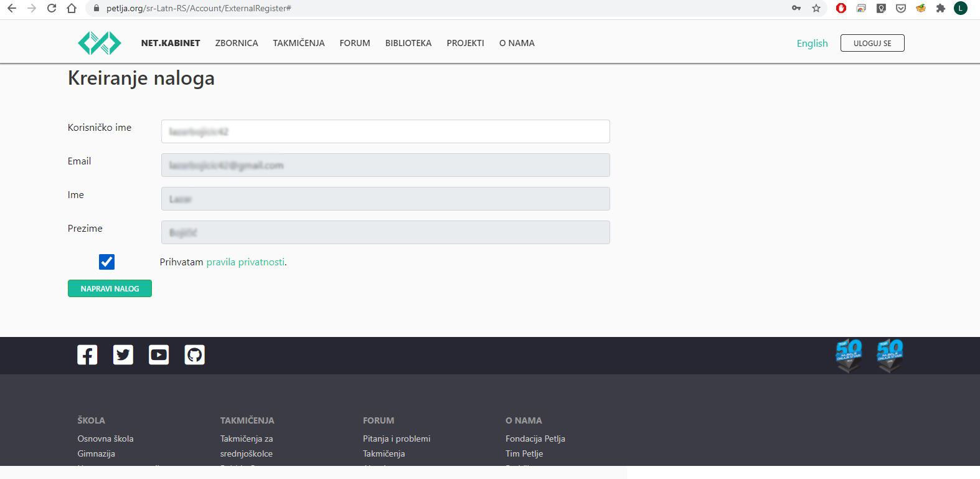Screen dimensions: 980x479
Task: Open the Facebook page icon in footer
Action: [87, 355]
